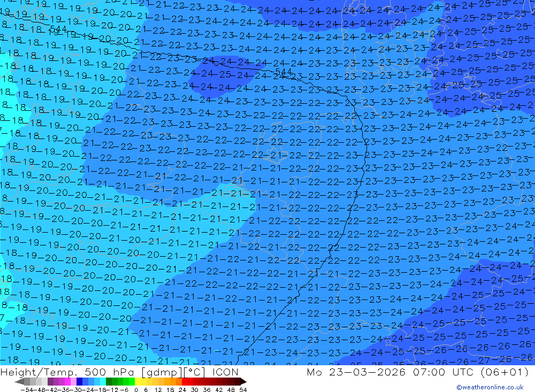Click the '12' legend scale label
535x392 pixels.
pos(158,390)
